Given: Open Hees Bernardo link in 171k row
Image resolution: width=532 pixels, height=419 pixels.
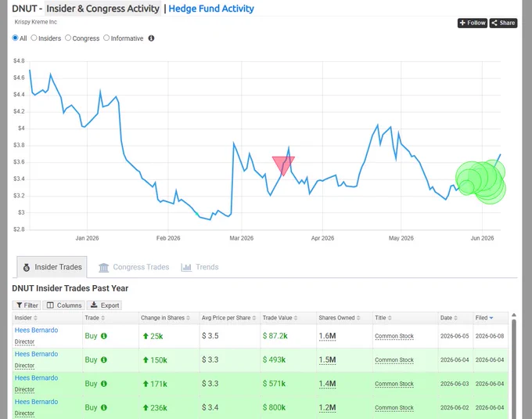Looking at the screenshot, I should coord(36,377).
